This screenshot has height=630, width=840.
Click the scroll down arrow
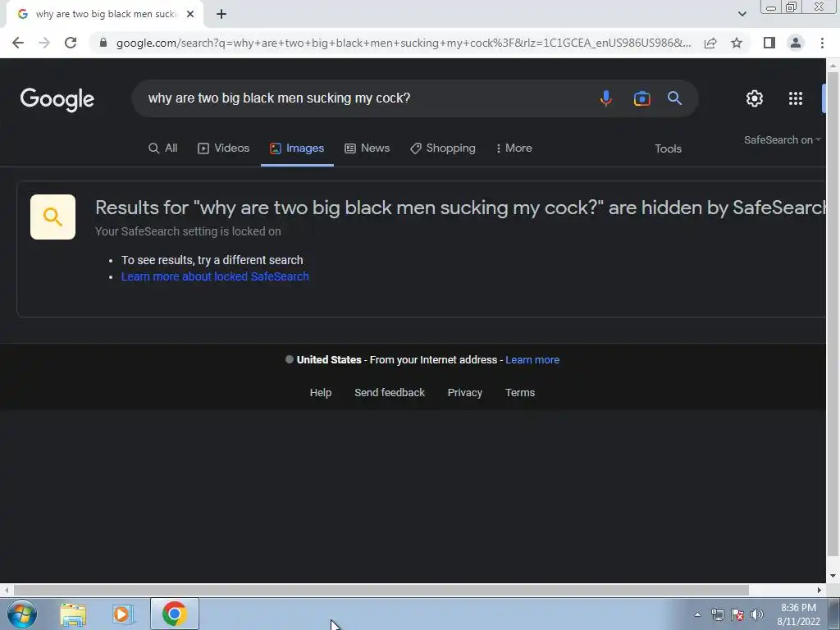(x=833, y=577)
